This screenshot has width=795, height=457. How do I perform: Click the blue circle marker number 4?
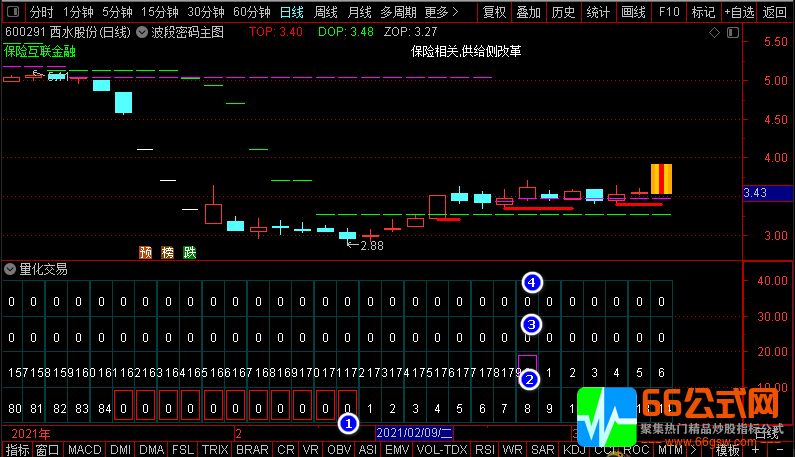point(533,283)
